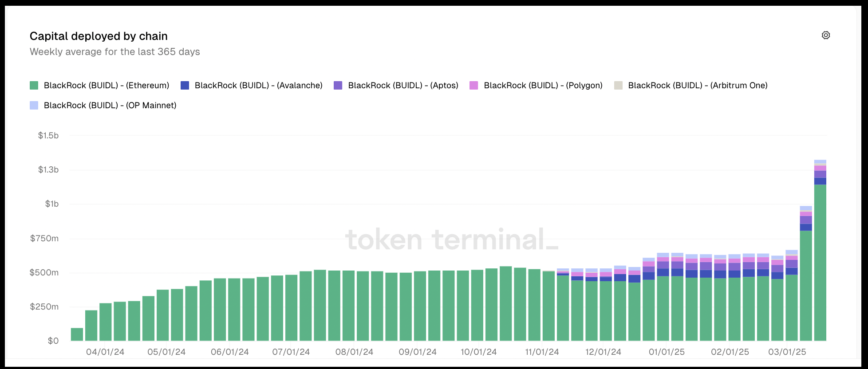868x369 pixels.
Task: Click the 04/01/24 x-axis date label
Action: point(105,352)
